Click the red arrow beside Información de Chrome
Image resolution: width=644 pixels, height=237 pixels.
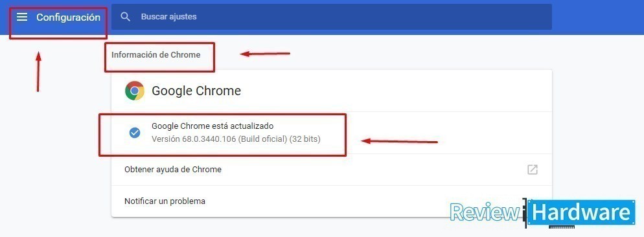pos(265,53)
